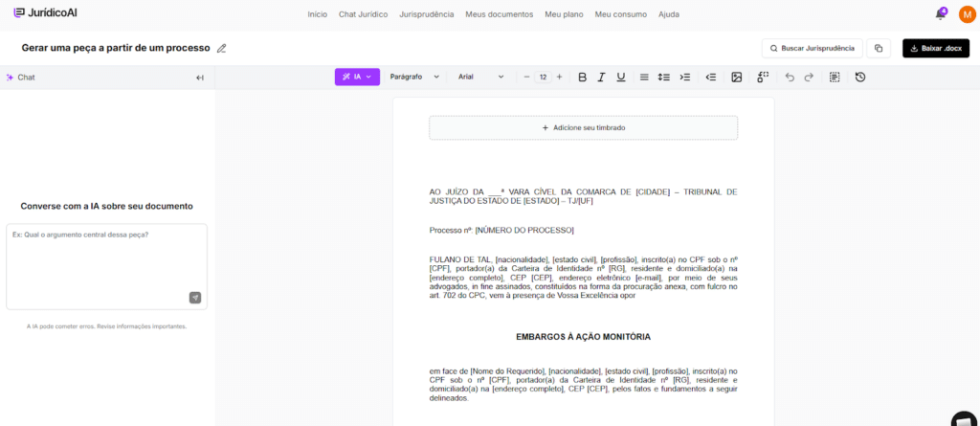
Task: Open the IA tools dropdown
Action: click(x=357, y=77)
